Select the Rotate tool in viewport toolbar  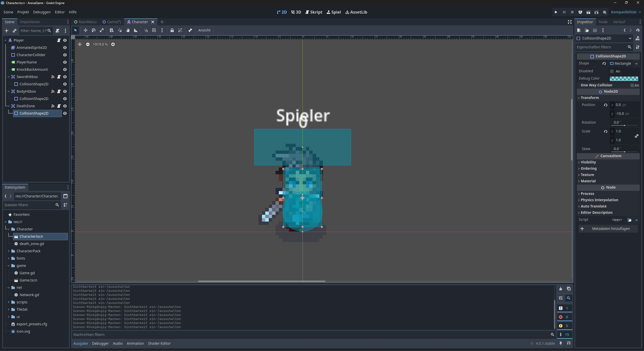point(94,30)
